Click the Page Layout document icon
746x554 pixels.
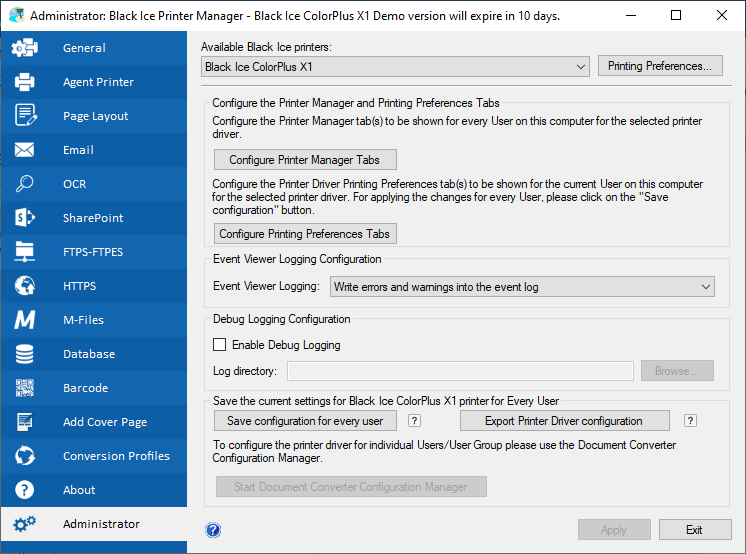click(x=25, y=116)
